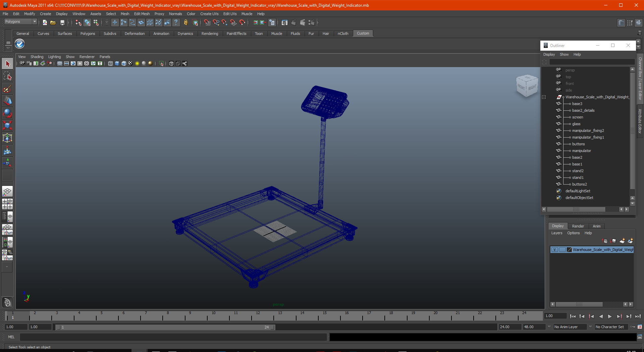The width and height of the screenshot is (644, 352).
Task: Select the arrow Select tool in toolbox
Action: tap(7, 64)
